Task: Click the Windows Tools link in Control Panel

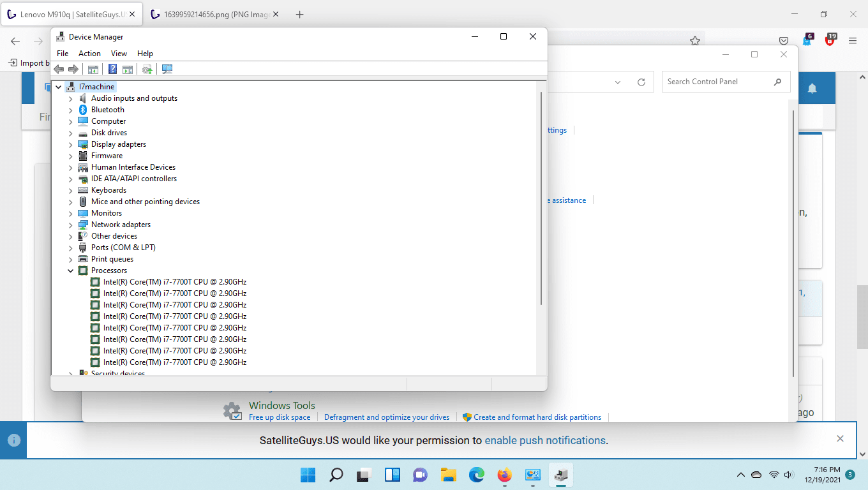Action: pos(282,405)
